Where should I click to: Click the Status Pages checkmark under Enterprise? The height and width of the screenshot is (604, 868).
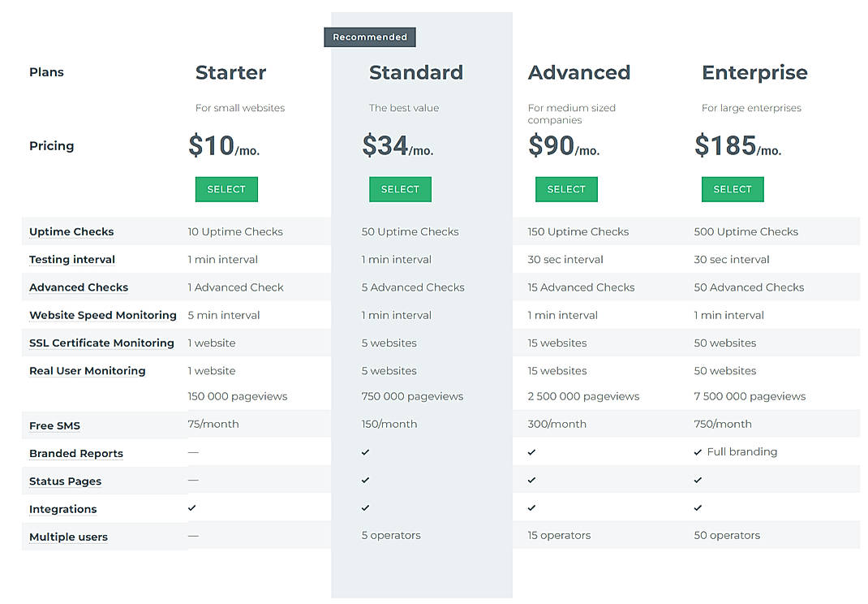click(x=698, y=480)
